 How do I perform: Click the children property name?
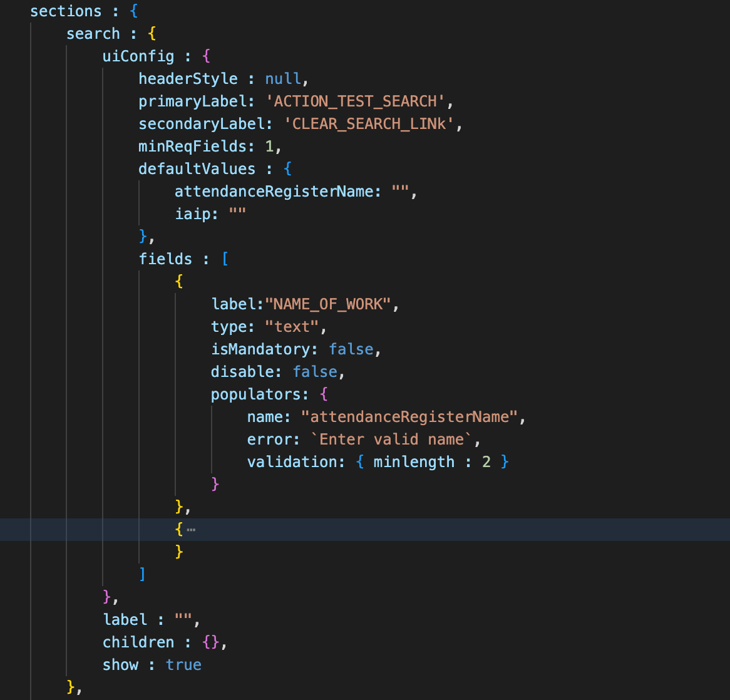coord(138,642)
